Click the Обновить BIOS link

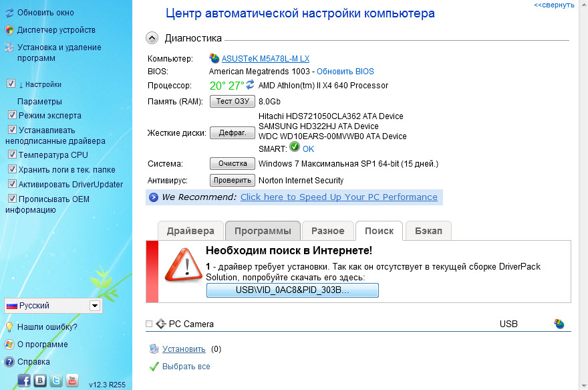point(345,72)
